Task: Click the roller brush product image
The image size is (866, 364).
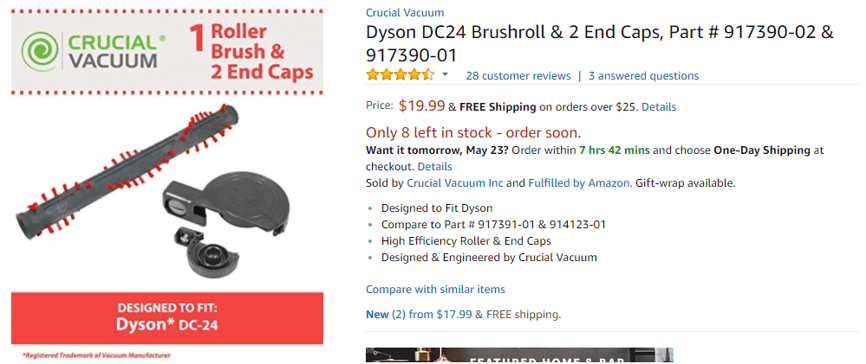Action: click(x=128, y=170)
